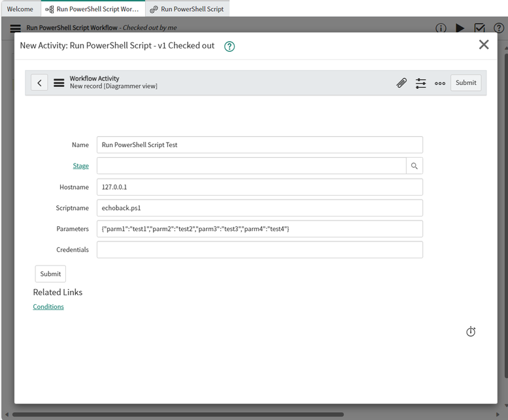Click the Stage reference field

[252, 166]
